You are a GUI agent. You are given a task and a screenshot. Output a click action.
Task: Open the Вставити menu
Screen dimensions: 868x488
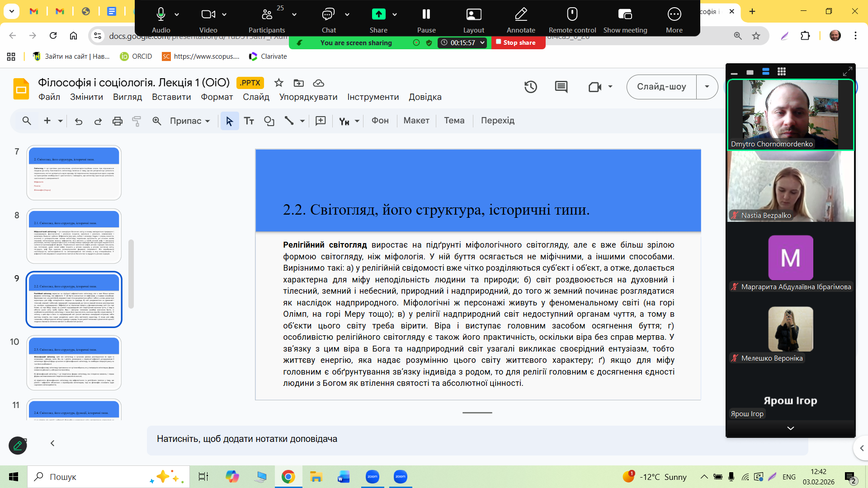click(x=171, y=97)
